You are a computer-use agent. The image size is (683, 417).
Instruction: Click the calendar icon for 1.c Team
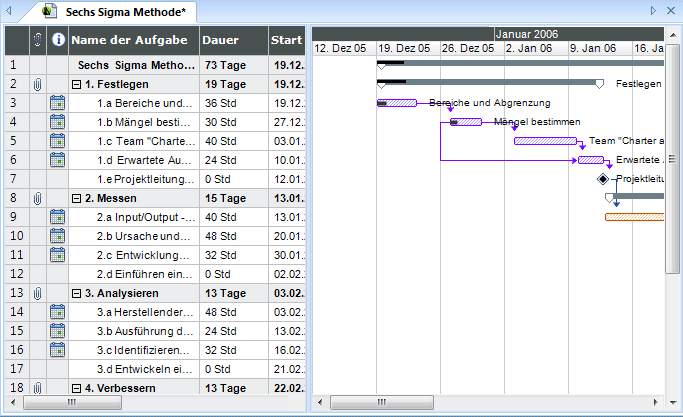tap(57, 141)
